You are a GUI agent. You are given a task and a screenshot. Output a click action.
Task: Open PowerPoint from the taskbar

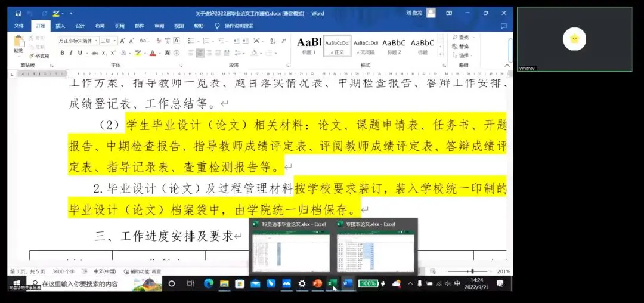coord(317,283)
